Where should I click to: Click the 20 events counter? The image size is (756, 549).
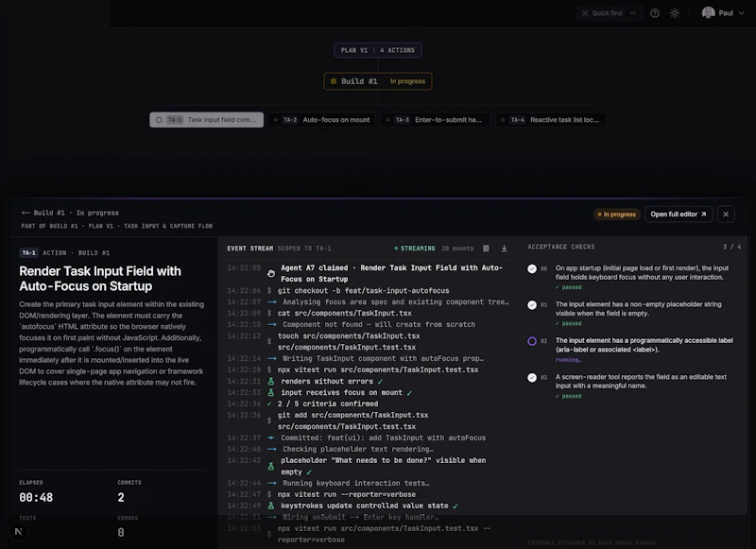tap(457, 249)
